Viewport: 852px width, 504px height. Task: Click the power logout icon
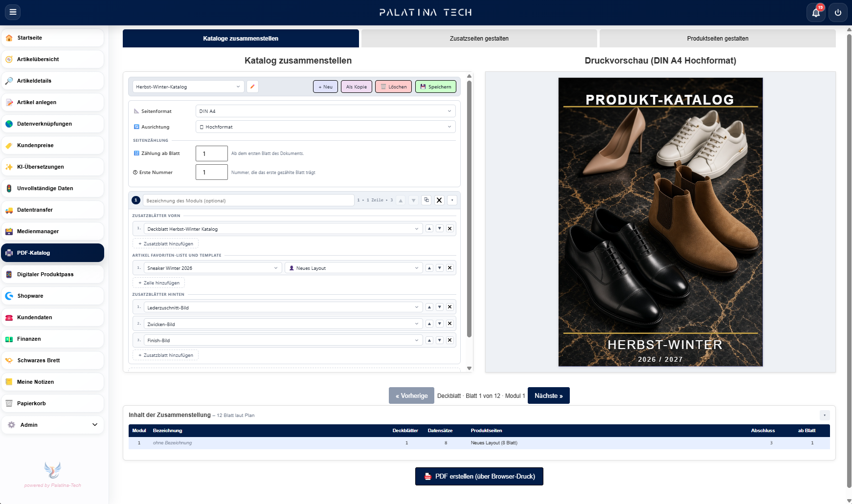coord(838,13)
